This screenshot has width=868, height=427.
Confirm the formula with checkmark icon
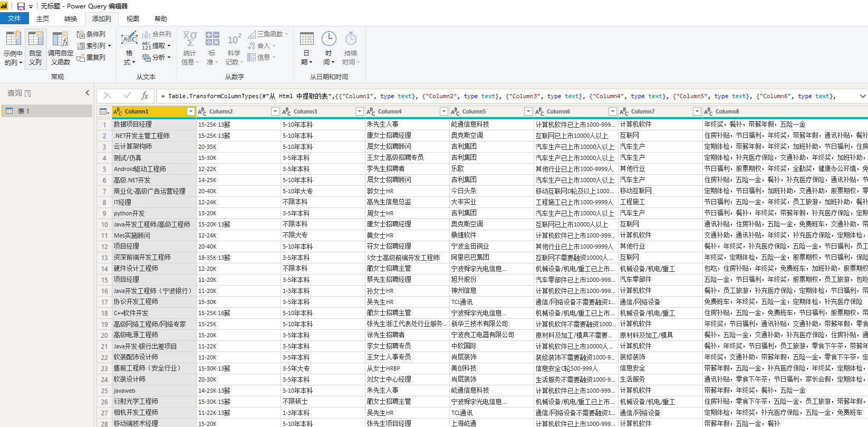pyautogui.click(x=127, y=96)
